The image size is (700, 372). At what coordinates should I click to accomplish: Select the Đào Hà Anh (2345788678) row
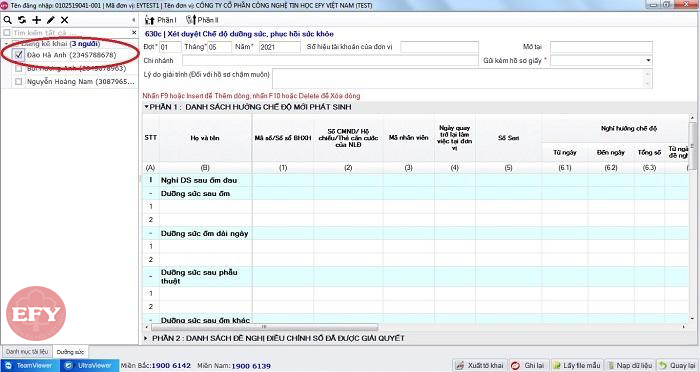71,55
